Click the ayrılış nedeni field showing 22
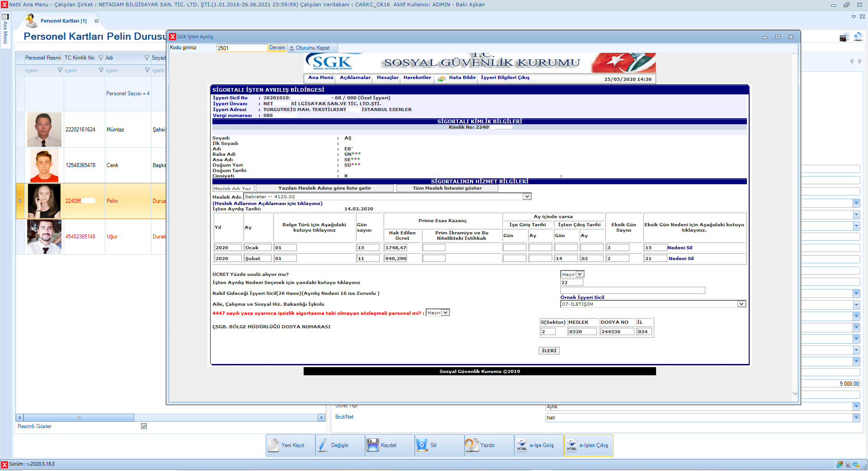The image size is (868, 471). click(x=572, y=283)
